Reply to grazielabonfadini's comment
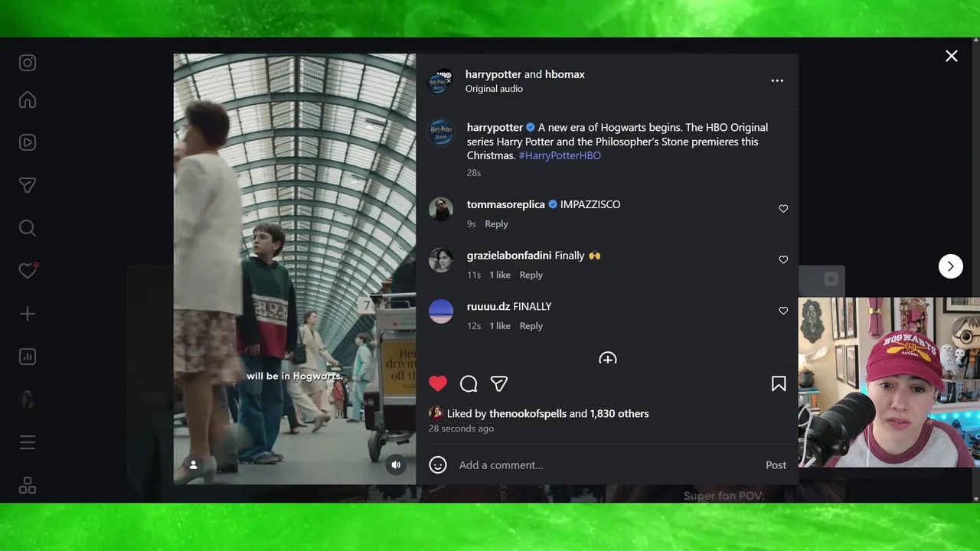This screenshot has width=980, height=551. pos(531,275)
